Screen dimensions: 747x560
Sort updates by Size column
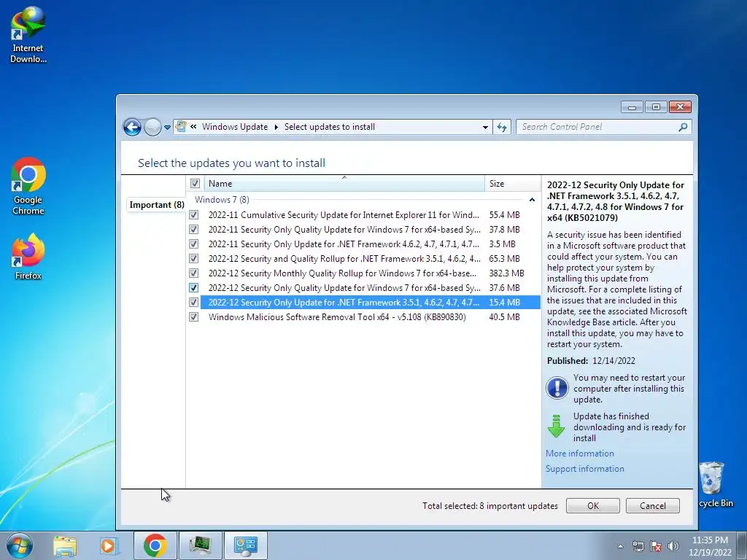point(512,183)
